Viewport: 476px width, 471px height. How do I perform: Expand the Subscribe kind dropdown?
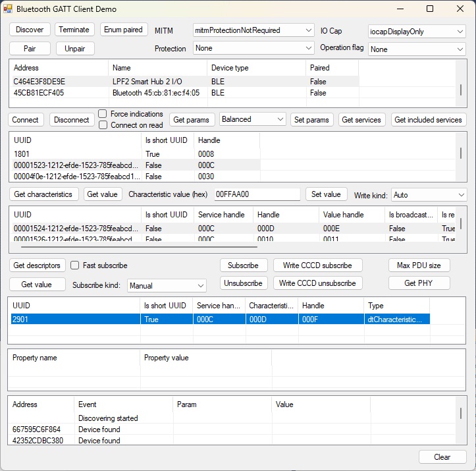pyautogui.click(x=167, y=286)
